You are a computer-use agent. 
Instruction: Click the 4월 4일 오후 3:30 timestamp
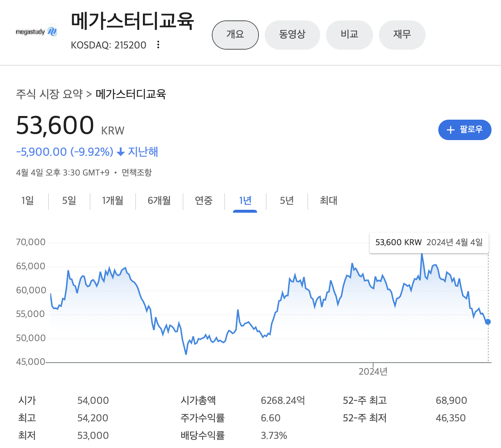tap(63, 173)
